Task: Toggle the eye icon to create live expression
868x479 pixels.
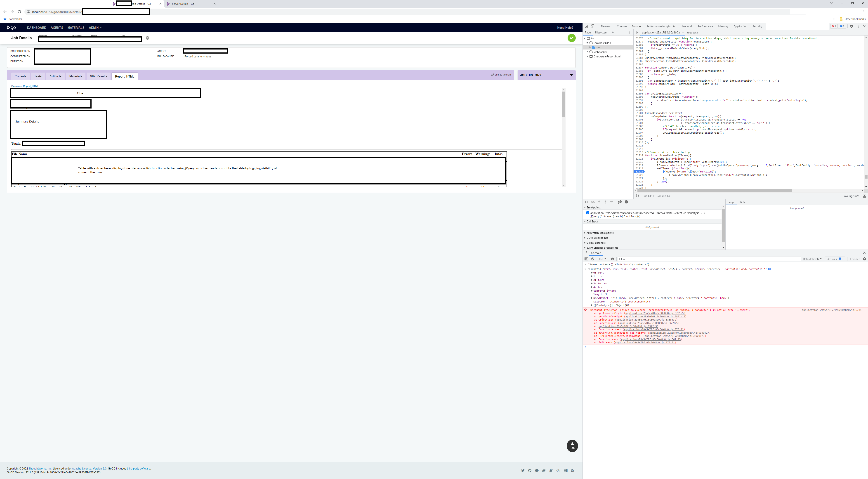Action: pyautogui.click(x=612, y=259)
